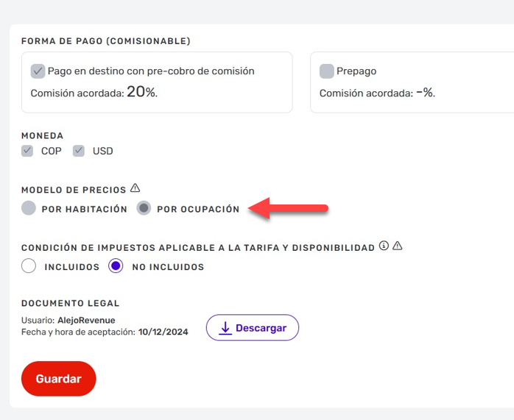
Task: Click the Por Habitación label text
Action: 84,209
